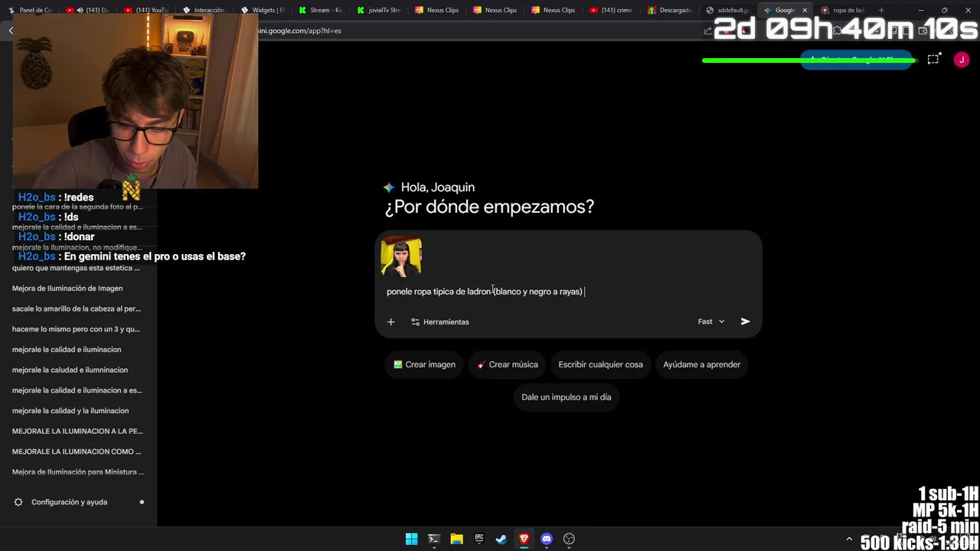
Task: Click the Brave browser taskbar icon
Action: point(524,539)
